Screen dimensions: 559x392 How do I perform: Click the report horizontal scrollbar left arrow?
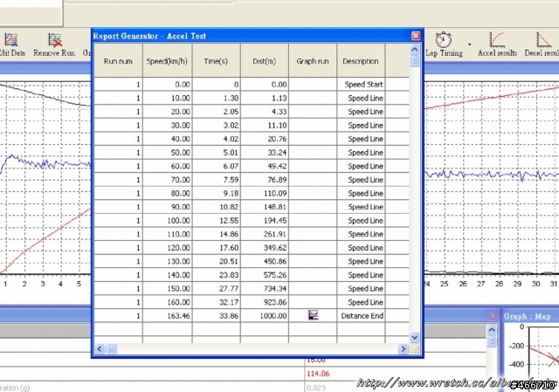[x=100, y=348]
